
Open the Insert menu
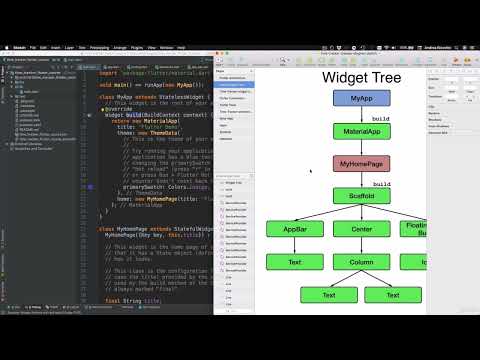[x=56, y=48]
